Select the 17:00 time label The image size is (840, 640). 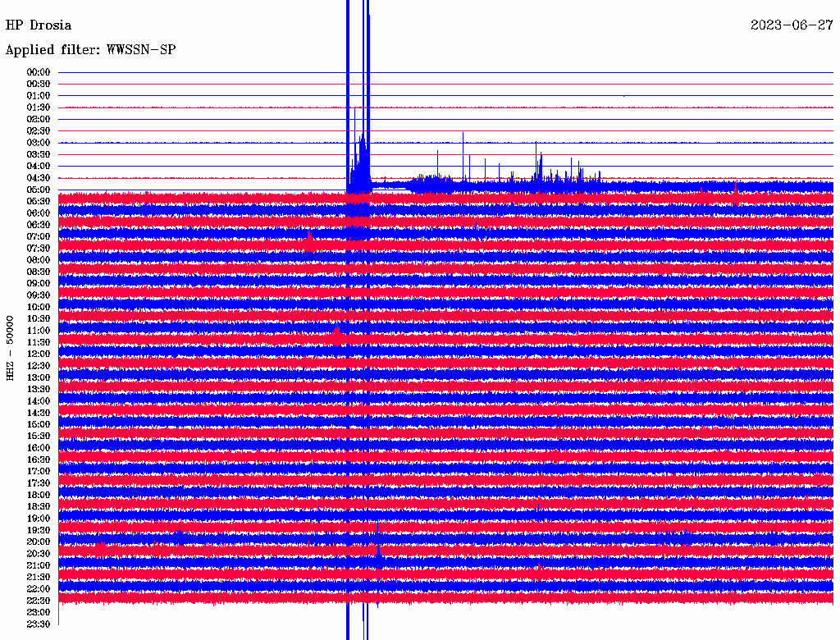point(39,472)
